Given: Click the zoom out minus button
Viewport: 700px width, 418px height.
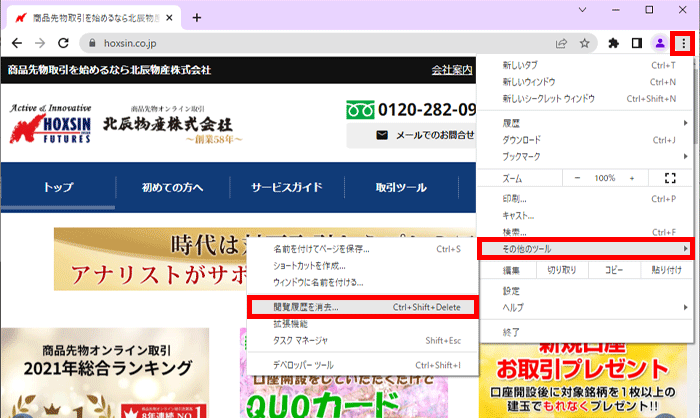Looking at the screenshot, I should (577, 177).
